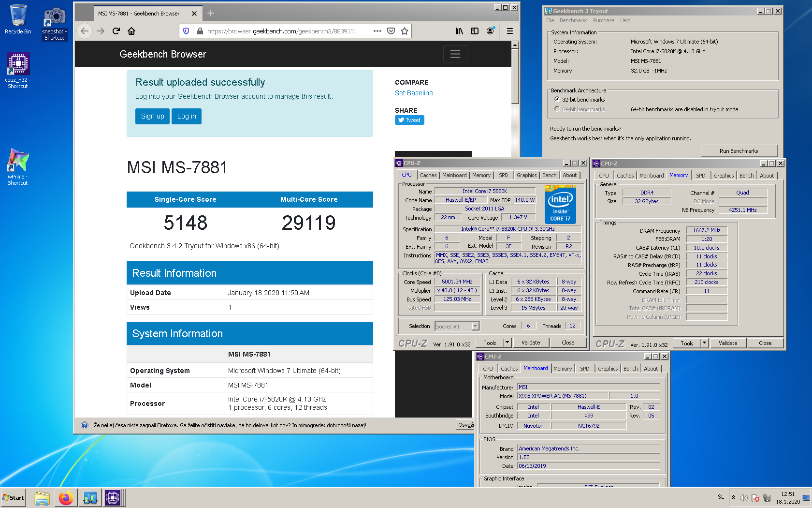This screenshot has height=508, width=812.
Task: Click DRAM Frequency value 1667.2 MHz
Action: tap(707, 230)
